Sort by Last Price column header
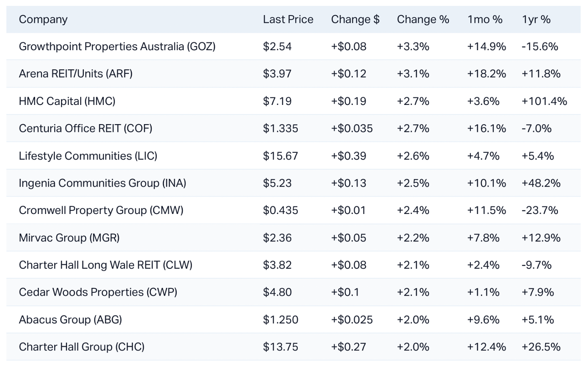The image size is (588, 375). pyautogui.click(x=288, y=20)
